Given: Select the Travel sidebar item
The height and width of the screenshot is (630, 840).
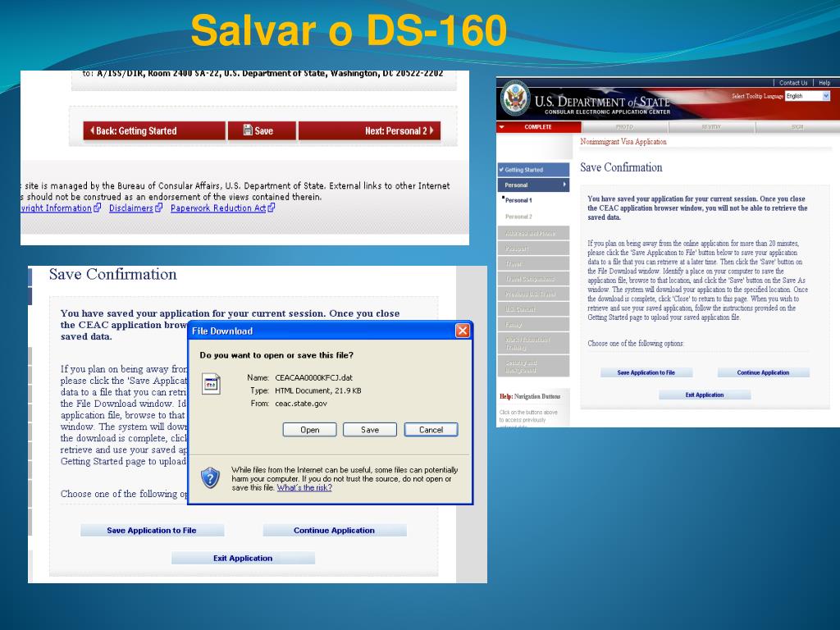Looking at the screenshot, I should pyautogui.click(x=533, y=263).
